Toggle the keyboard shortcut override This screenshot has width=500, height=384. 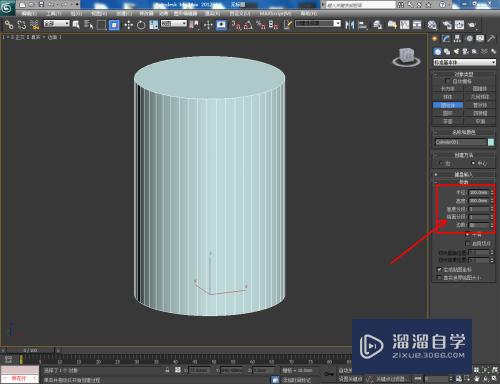pos(221,25)
